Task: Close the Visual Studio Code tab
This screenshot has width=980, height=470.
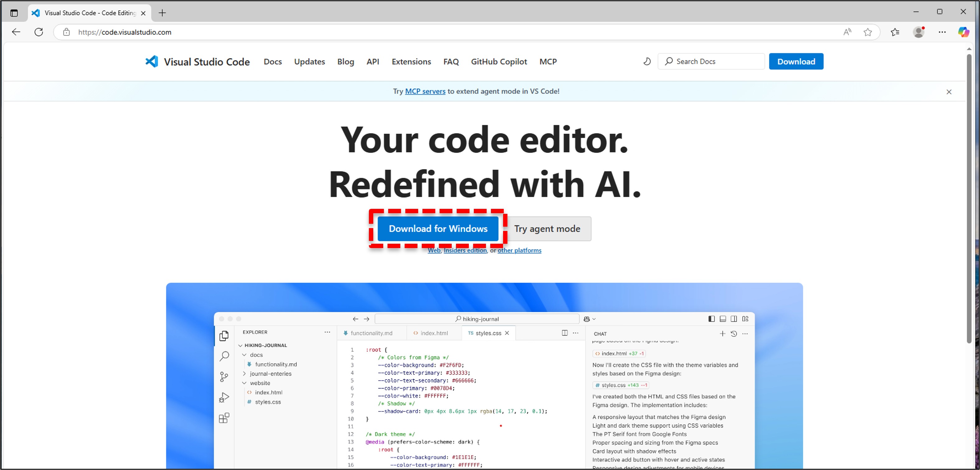Action: 143,13
